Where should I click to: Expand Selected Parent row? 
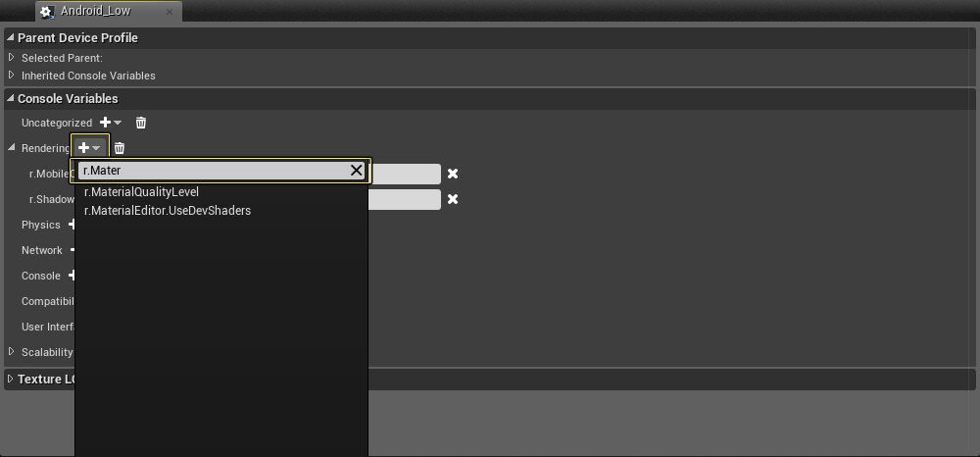pyautogui.click(x=11, y=57)
